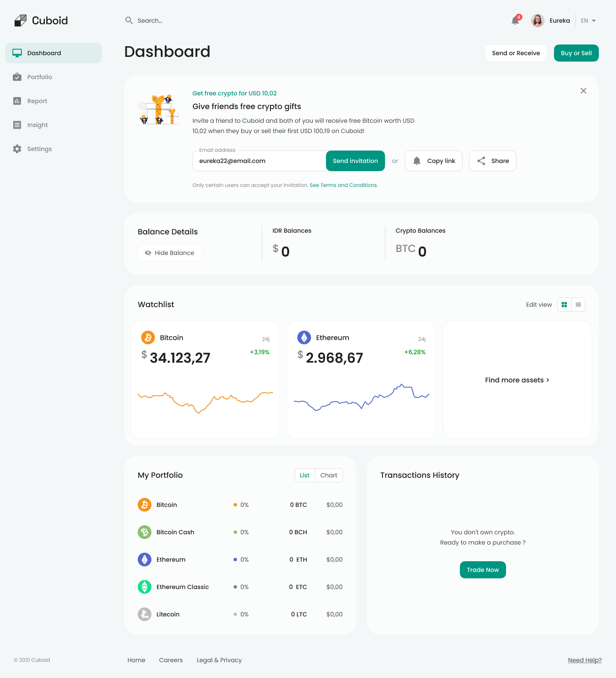Click Need Help? link
Image resolution: width=616 pixels, height=678 pixels.
click(585, 660)
